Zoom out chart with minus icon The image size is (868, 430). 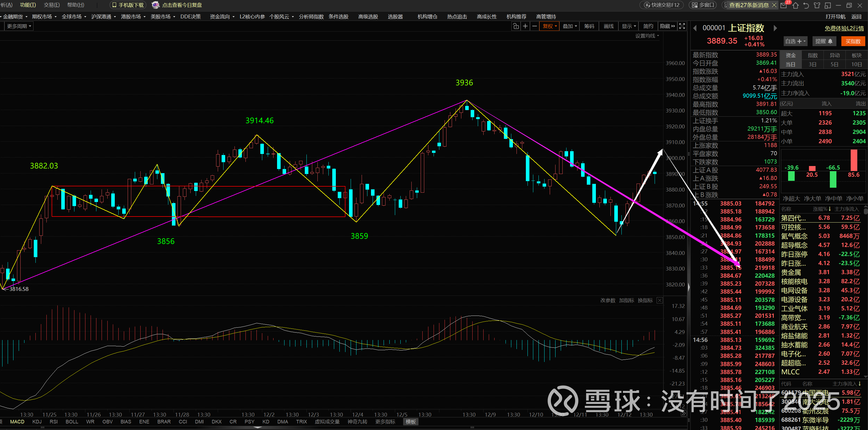click(x=534, y=26)
